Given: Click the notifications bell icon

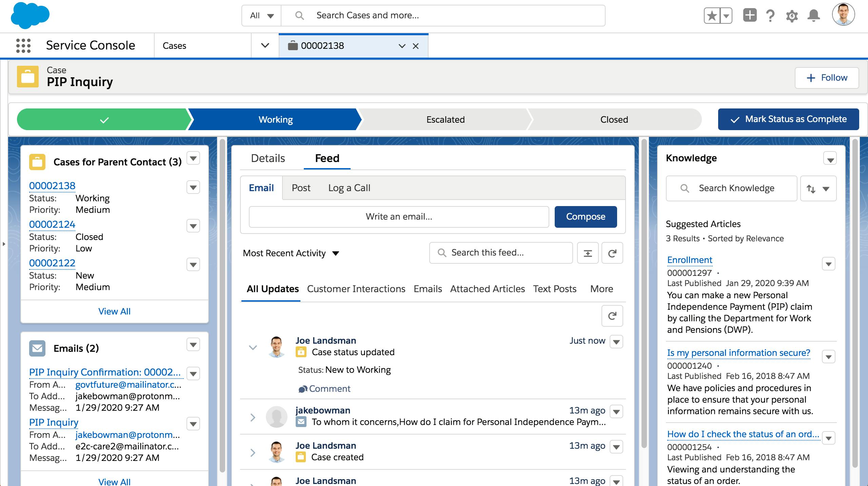Looking at the screenshot, I should click(813, 16).
